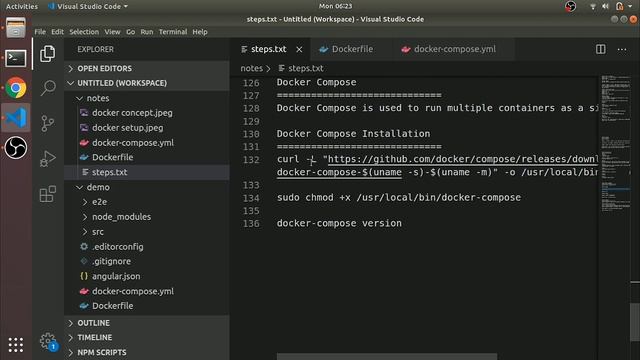This screenshot has height=360, width=640.
Task: Open the Terminal menu
Action: tap(173, 32)
